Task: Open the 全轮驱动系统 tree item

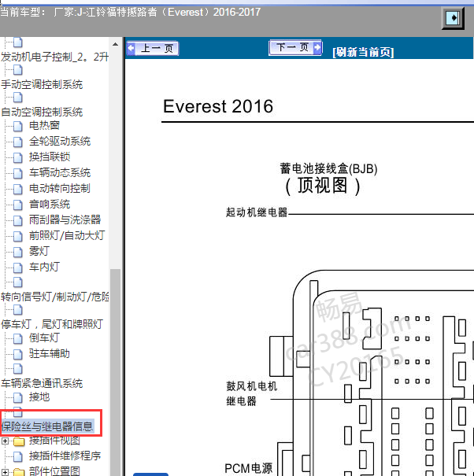Action: click(60, 141)
